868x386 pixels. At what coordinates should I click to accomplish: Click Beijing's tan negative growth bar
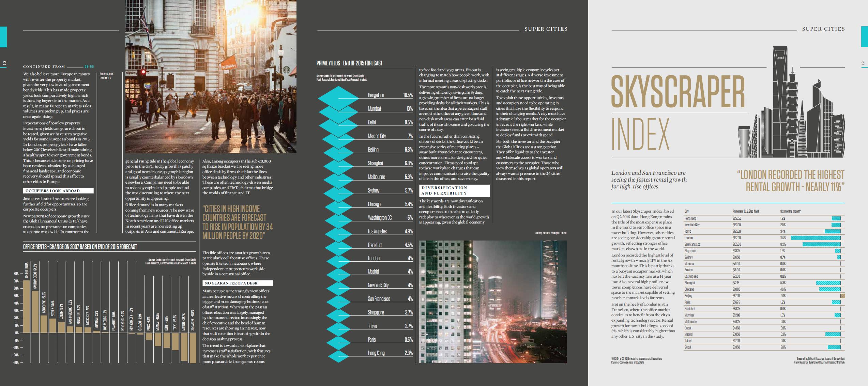pos(842,296)
